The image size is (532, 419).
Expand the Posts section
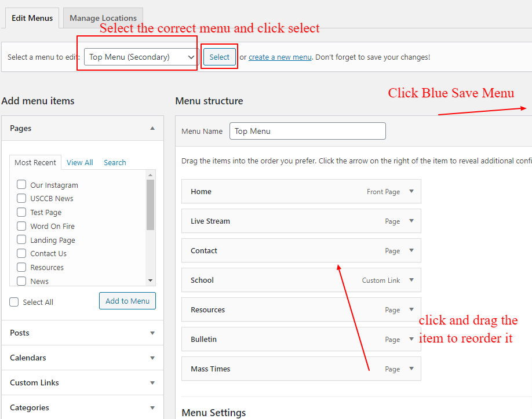tap(152, 333)
